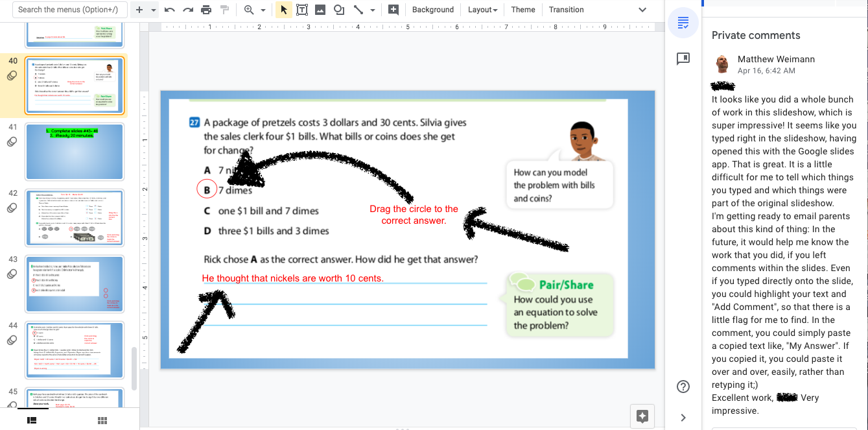Click the Explore button at bottom right
The image size is (868, 430).
click(x=642, y=416)
